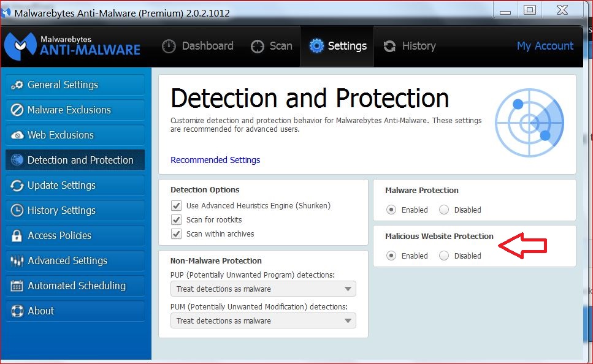The width and height of the screenshot is (593, 364).
Task: Open History Settings section
Action: pos(75,210)
